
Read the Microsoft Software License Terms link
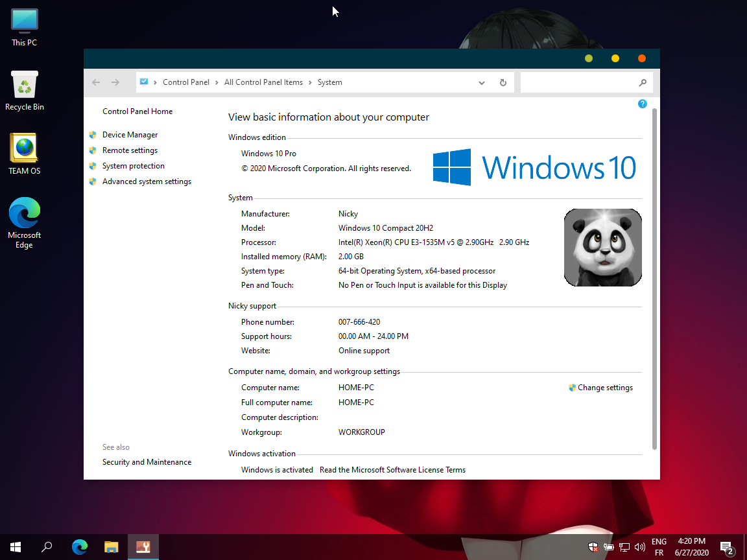(x=392, y=469)
